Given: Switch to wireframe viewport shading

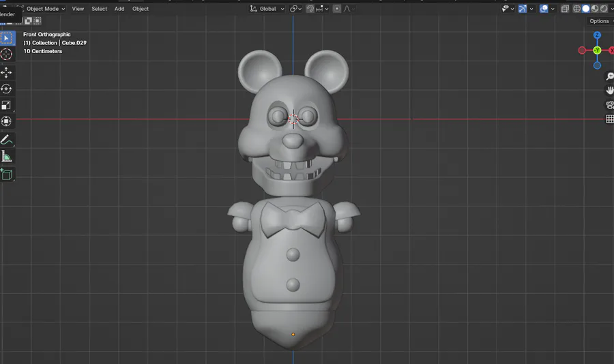Looking at the screenshot, I should tap(576, 9).
